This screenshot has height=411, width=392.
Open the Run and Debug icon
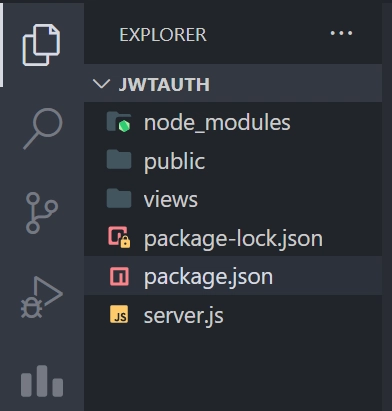(42, 297)
